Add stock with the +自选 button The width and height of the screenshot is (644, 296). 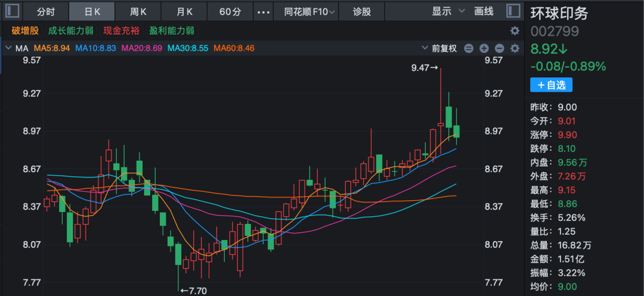pyautogui.click(x=551, y=85)
